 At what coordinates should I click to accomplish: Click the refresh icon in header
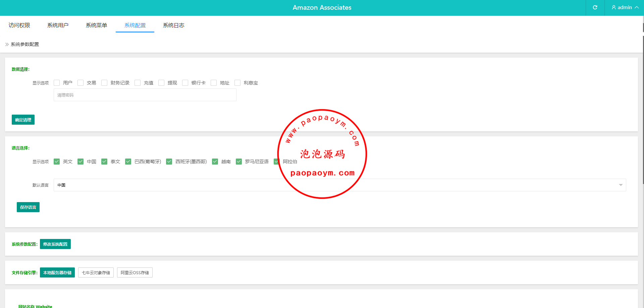click(x=595, y=7)
